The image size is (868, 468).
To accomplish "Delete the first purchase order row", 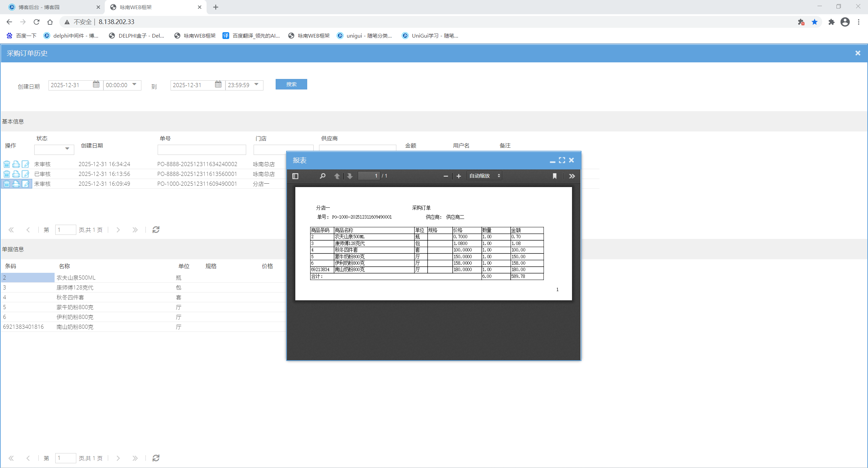I will [6, 164].
